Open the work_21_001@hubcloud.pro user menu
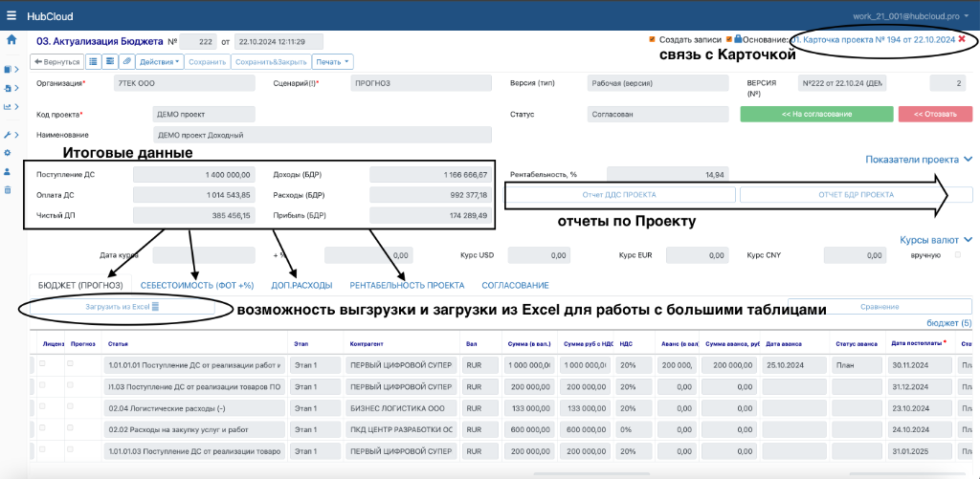980x479 pixels. coord(912,15)
